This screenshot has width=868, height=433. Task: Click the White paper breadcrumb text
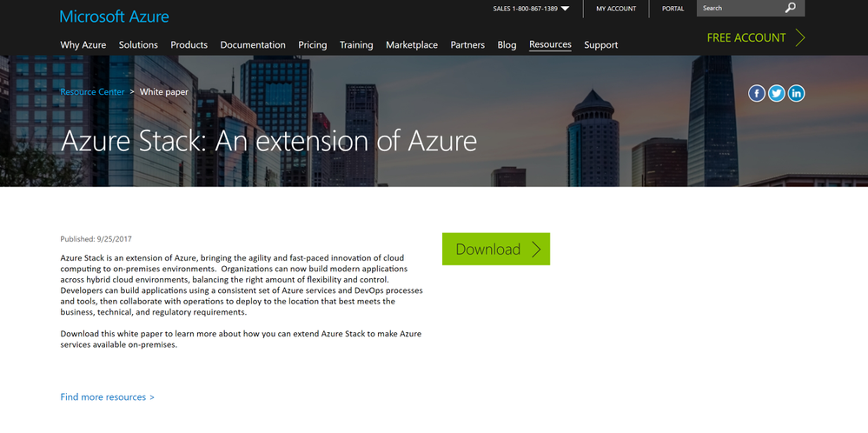click(164, 92)
